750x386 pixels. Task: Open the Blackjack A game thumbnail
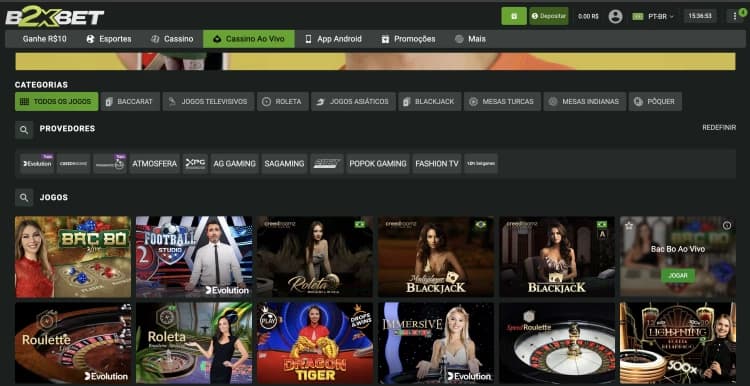[557, 257]
